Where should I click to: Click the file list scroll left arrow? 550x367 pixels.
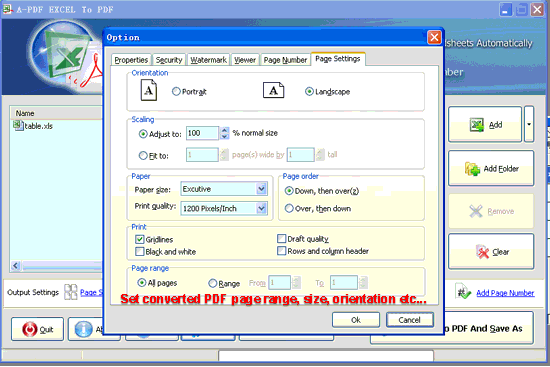pos(15,266)
